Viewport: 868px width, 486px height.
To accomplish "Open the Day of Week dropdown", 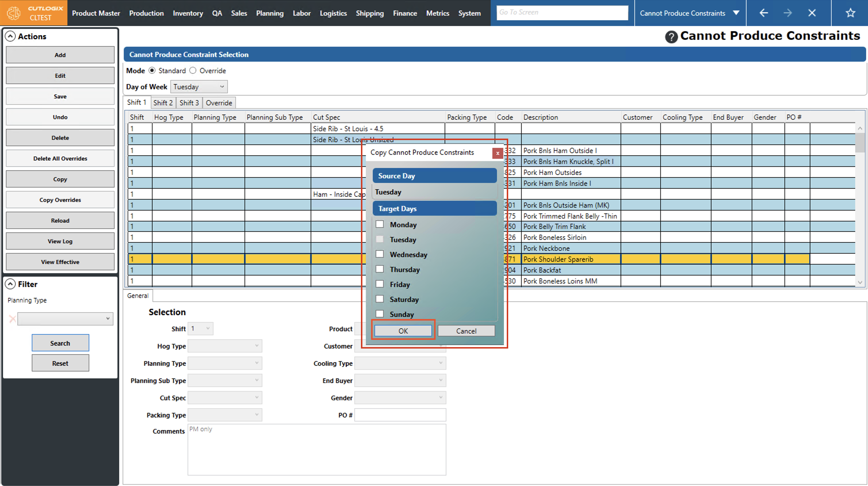I will 199,87.
